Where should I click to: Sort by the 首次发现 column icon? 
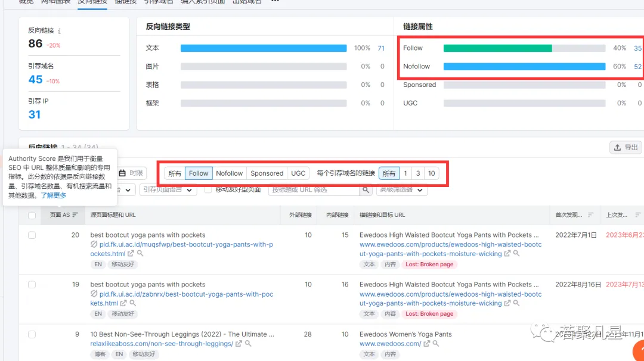pos(590,214)
